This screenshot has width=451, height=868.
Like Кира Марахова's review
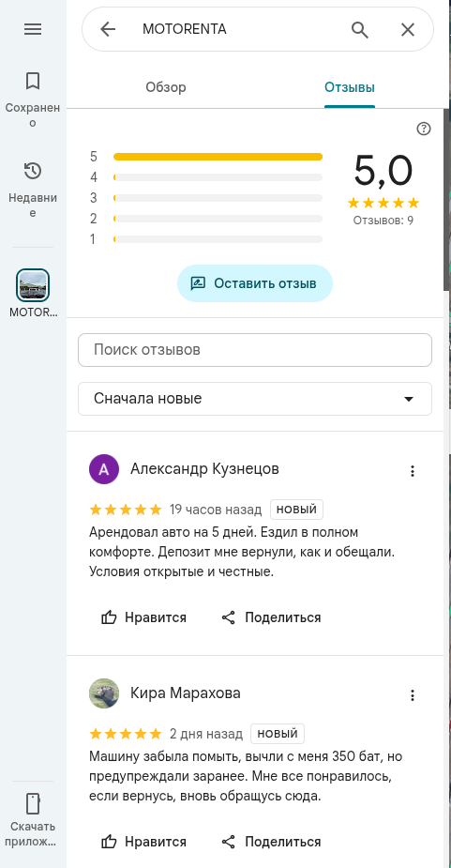coord(143,842)
